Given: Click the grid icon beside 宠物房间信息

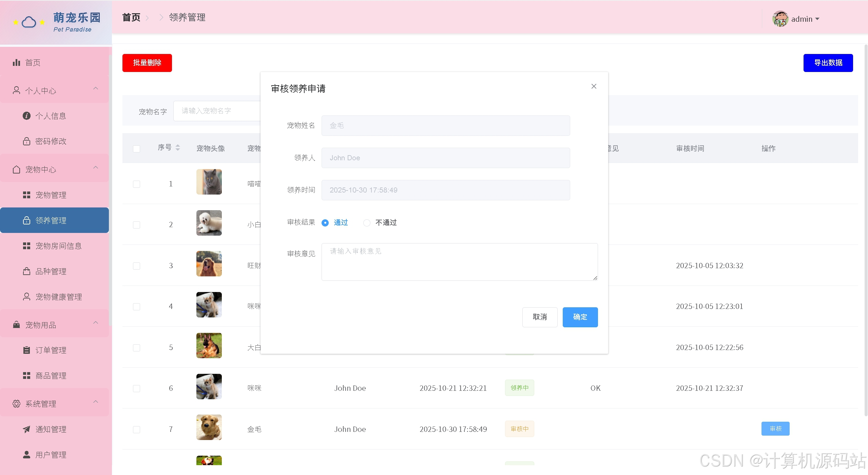Looking at the screenshot, I should [26, 246].
